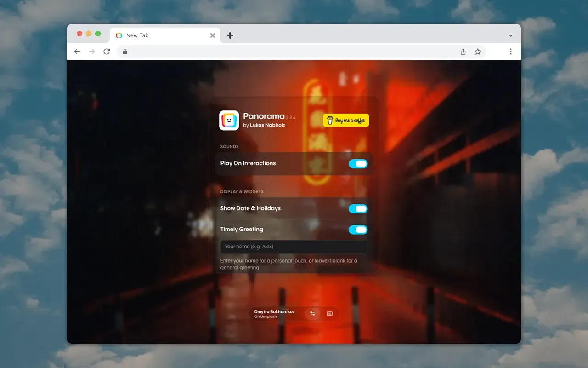Viewport: 588px width, 368px height.
Task: Click the SOUNDS section heading
Action: tap(229, 147)
